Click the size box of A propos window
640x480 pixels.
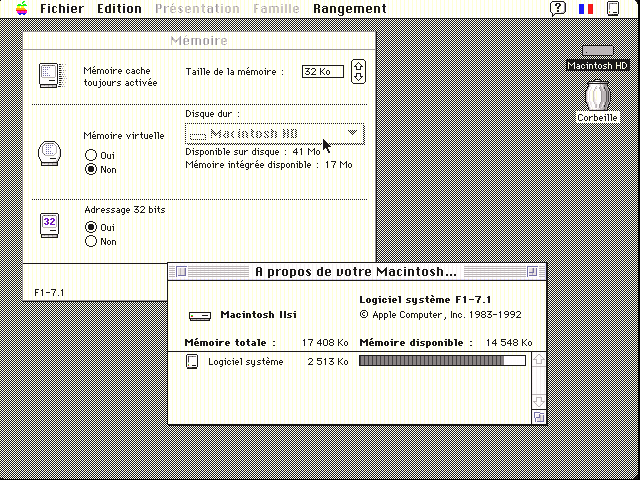tap(539, 417)
